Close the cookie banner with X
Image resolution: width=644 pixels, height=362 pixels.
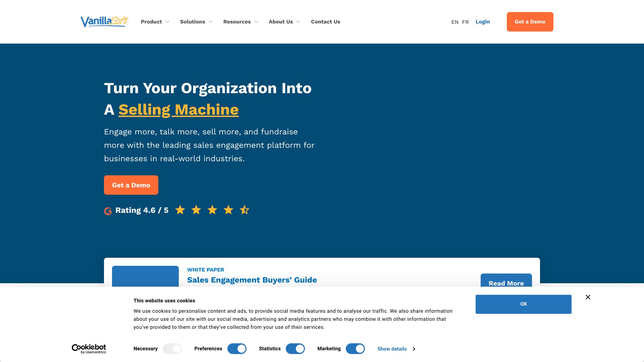point(588,297)
